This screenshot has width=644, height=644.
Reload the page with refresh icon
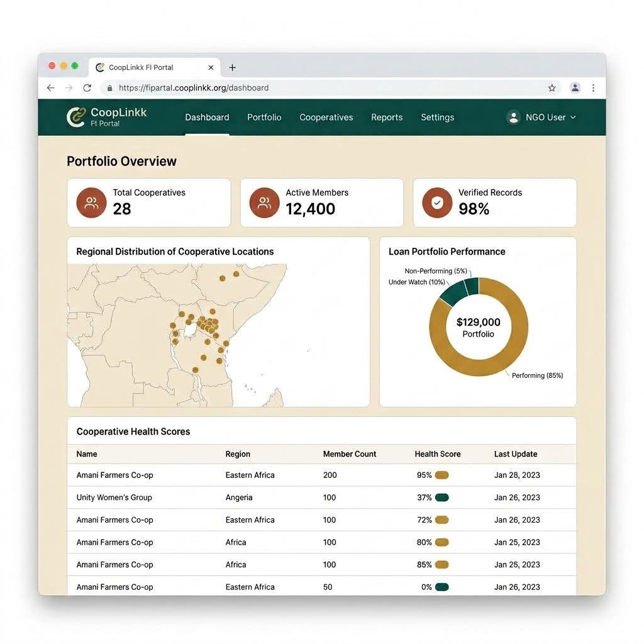[x=87, y=88]
